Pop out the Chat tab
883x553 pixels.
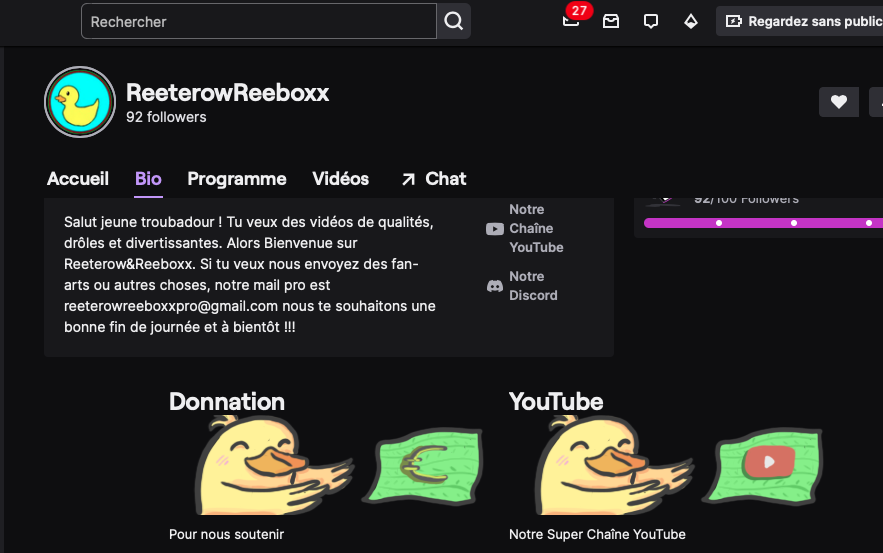tap(433, 179)
